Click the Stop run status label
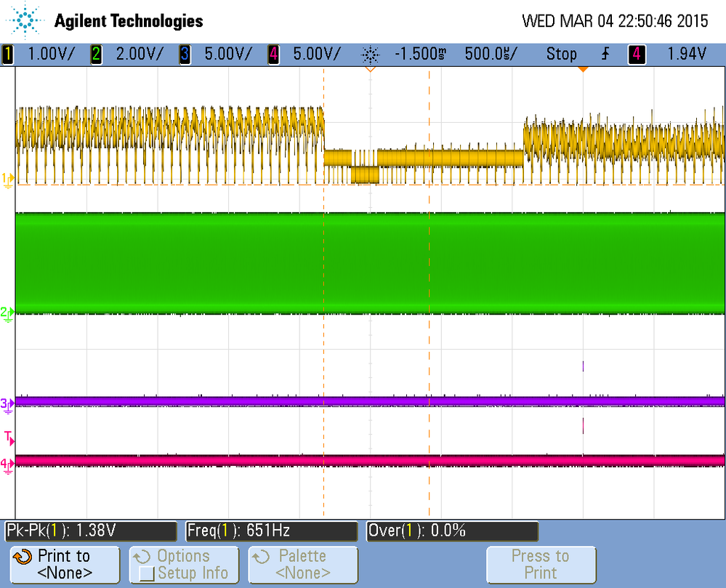Viewport: 726px width, 588px height. pyautogui.click(x=562, y=55)
